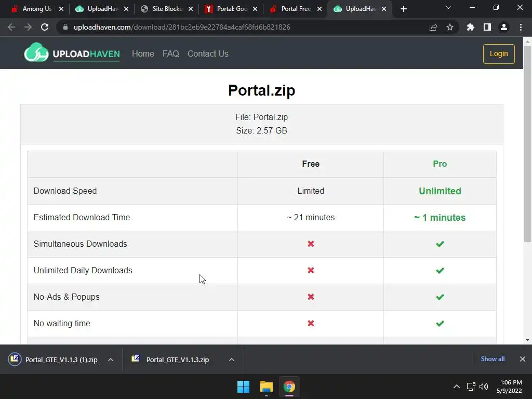Click the scrollbar down arrow
This screenshot has height=399, width=532.
click(527, 340)
